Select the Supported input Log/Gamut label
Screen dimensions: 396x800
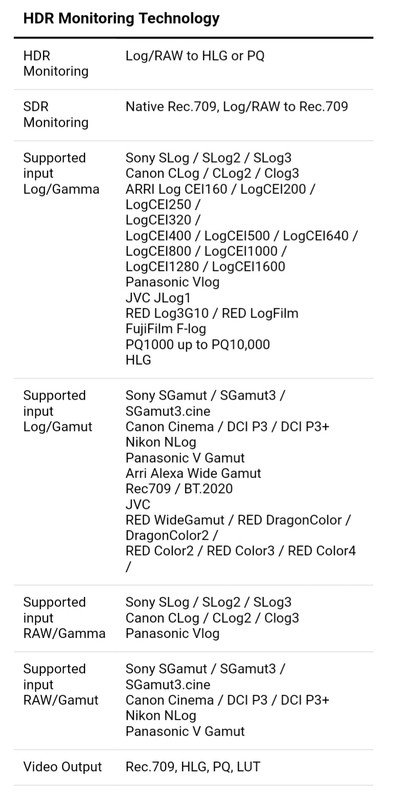pos(58,411)
